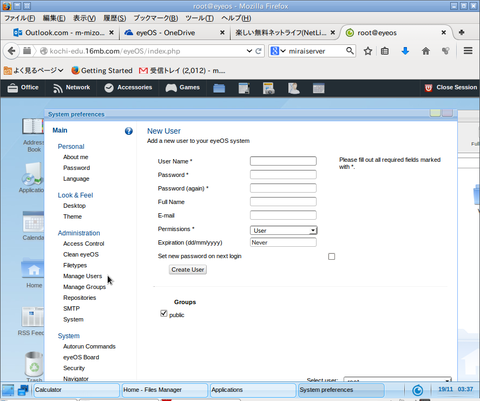Switch to Home - Files Manager taskbar item

pos(164,390)
